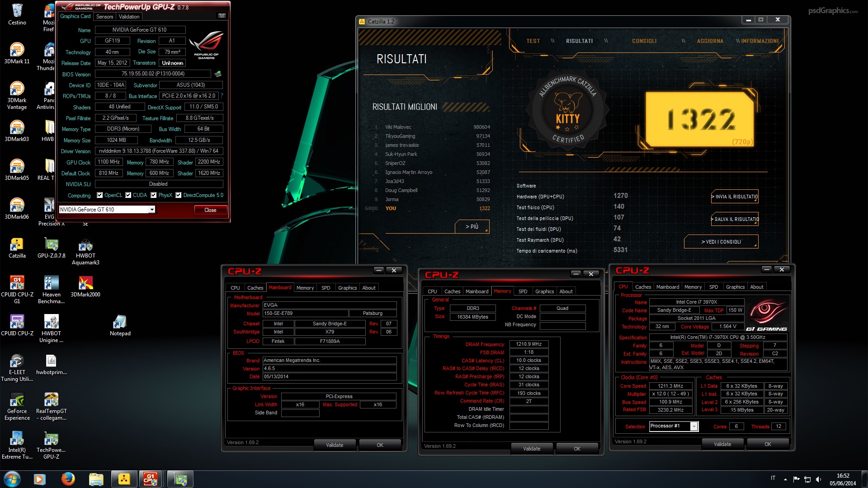
Task: Click the Catzilla desktop shortcut
Action: tap(17, 247)
